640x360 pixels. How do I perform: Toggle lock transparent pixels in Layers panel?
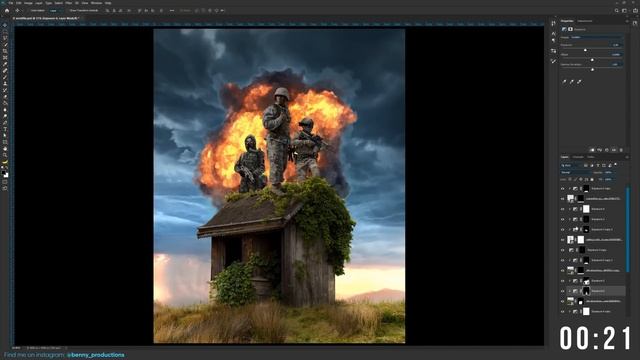point(570,179)
